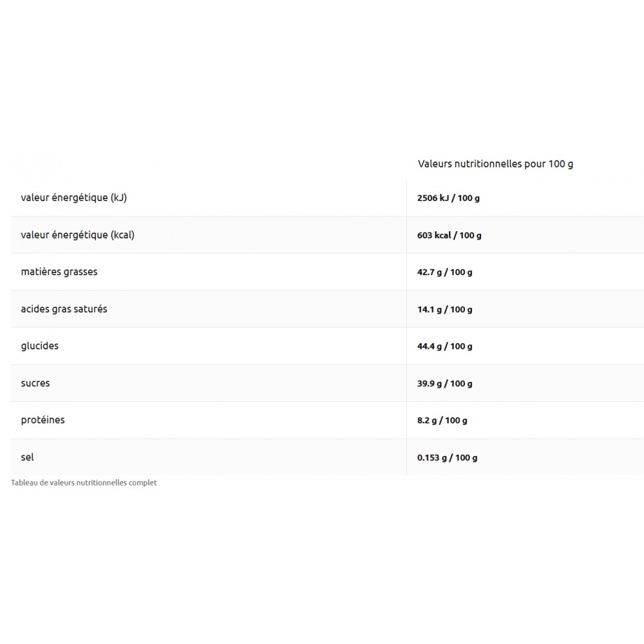Click the '2506 kJ / 100 g' value
644x644 pixels.
[448, 198]
